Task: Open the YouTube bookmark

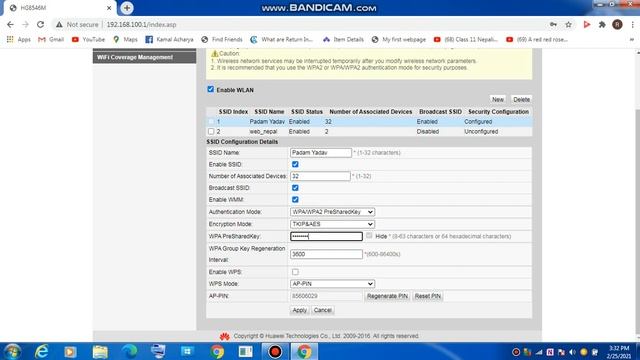Action: click(x=88, y=40)
